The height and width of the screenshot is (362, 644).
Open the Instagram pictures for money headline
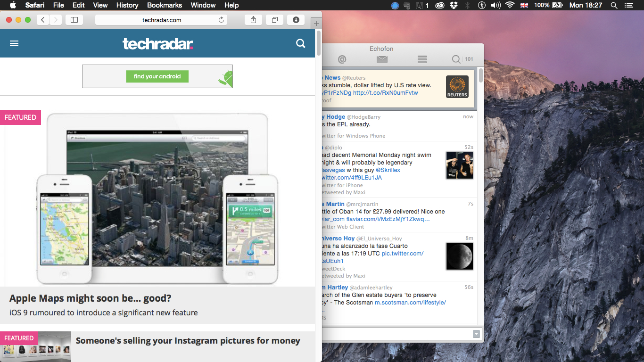[188, 340]
